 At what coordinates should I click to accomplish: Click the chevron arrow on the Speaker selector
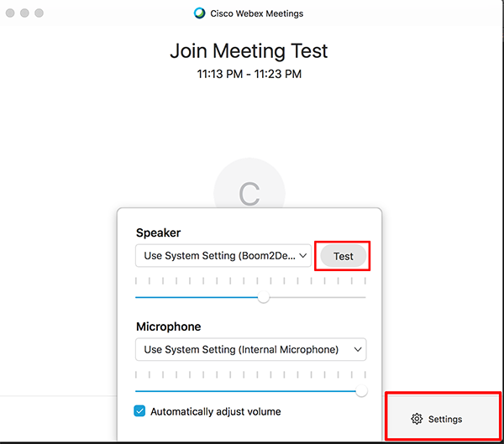pyautogui.click(x=304, y=256)
